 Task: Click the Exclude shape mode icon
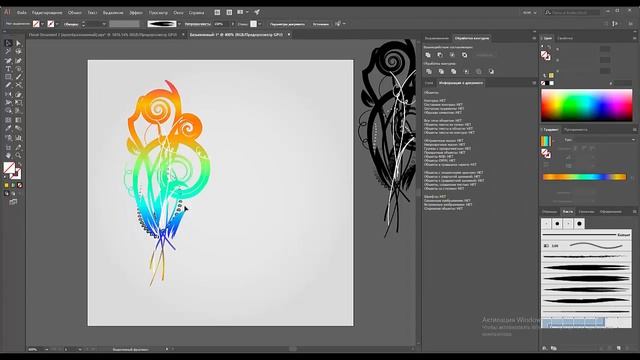[464, 55]
